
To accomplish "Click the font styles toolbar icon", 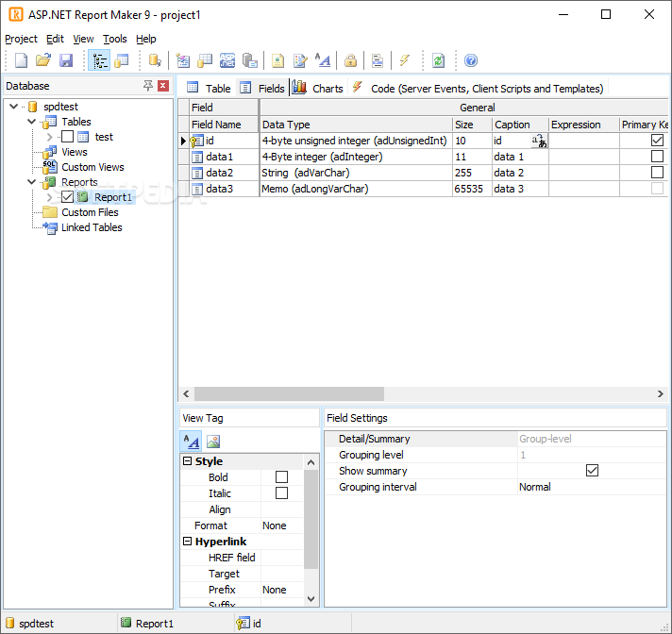I will [x=322, y=60].
